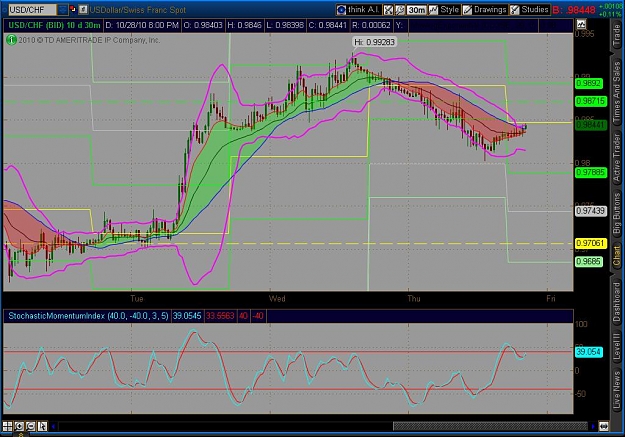Click the O: 0.98403 open value
The height and width of the screenshot is (437, 625).
click(203, 25)
